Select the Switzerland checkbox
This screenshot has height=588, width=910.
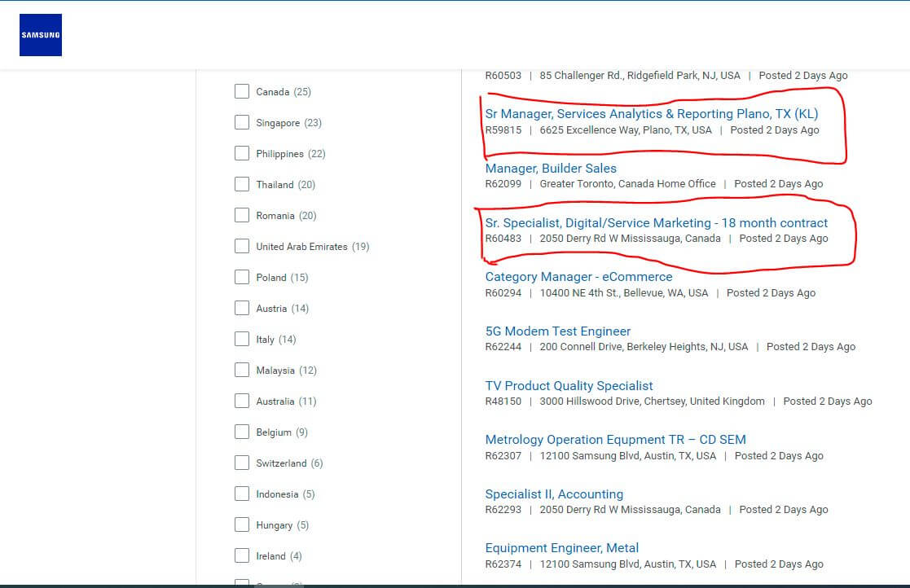[242, 463]
